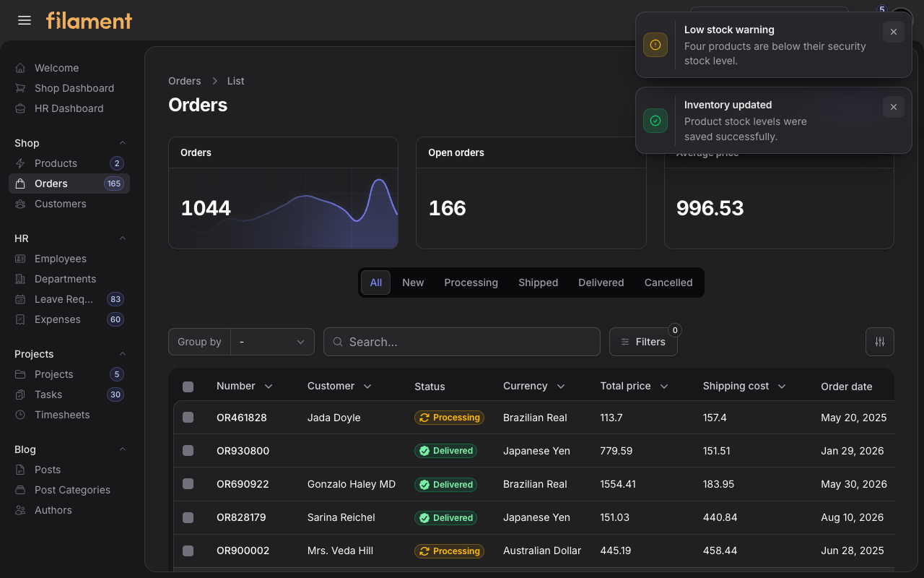Collapse the Shop sidebar group
The width and height of the screenshot is (924, 578).
click(x=123, y=143)
